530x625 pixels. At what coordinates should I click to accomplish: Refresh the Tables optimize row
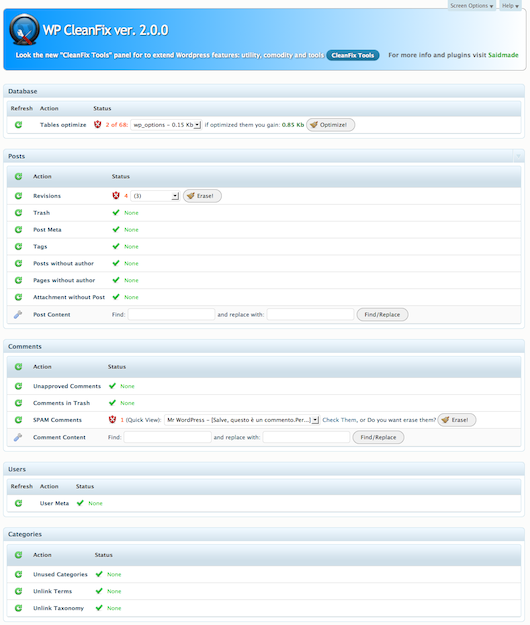tap(18, 125)
